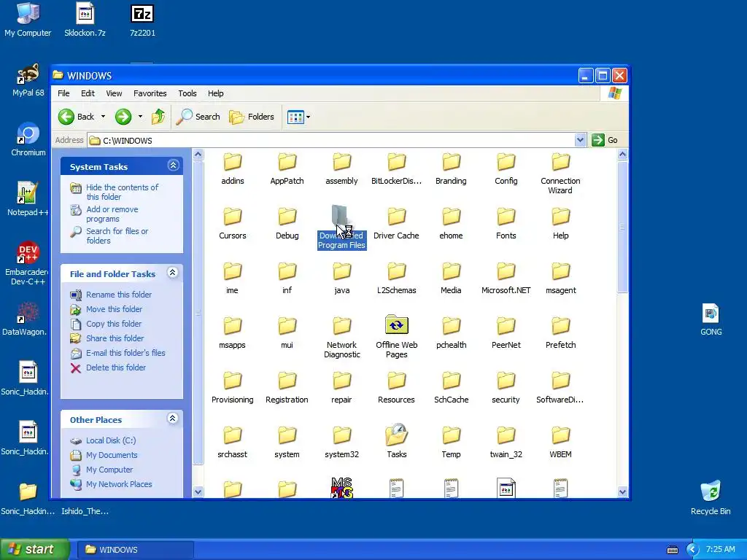This screenshot has height=560, width=747.
Task: Click Add or remove programs link
Action: 112,214
